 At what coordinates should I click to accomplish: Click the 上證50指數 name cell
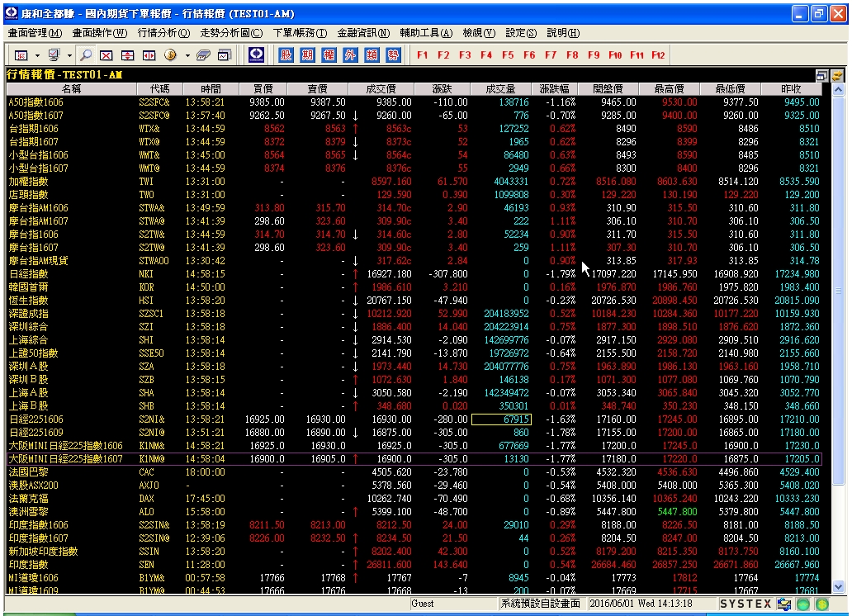33,353
